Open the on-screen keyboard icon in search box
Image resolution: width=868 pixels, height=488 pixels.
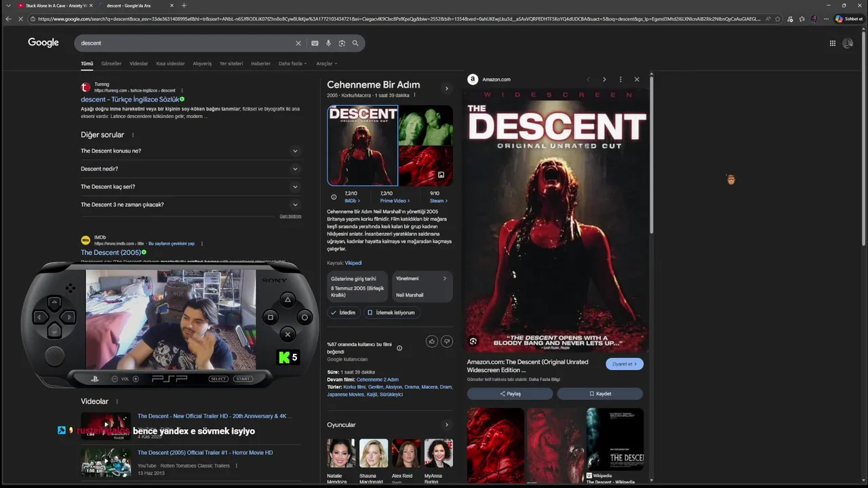pos(315,43)
